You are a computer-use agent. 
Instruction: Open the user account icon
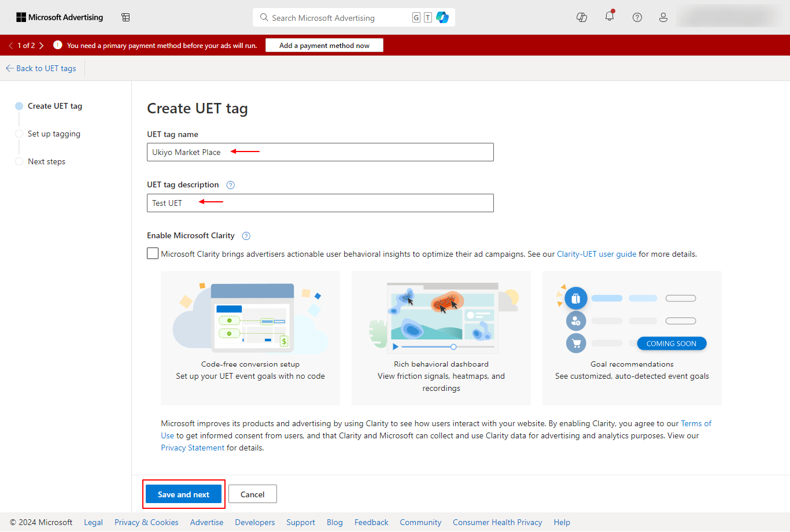point(663,17)
